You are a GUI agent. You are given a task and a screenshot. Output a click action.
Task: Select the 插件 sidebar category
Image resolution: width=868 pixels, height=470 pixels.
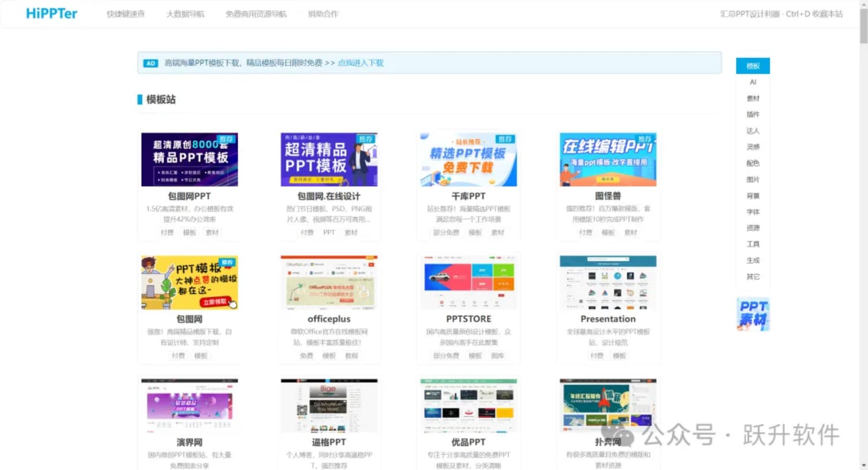tap(753, 114)
